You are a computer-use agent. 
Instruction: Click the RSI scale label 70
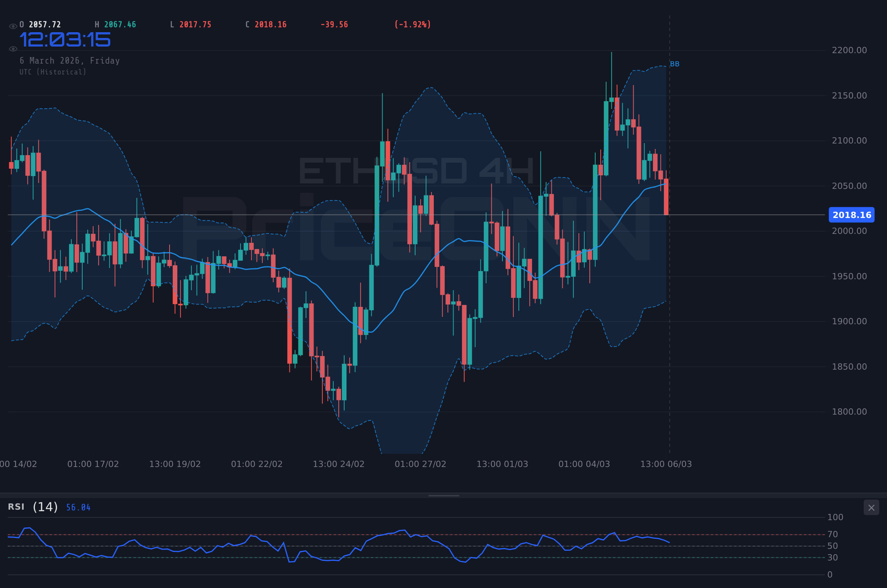pos(833,534)
